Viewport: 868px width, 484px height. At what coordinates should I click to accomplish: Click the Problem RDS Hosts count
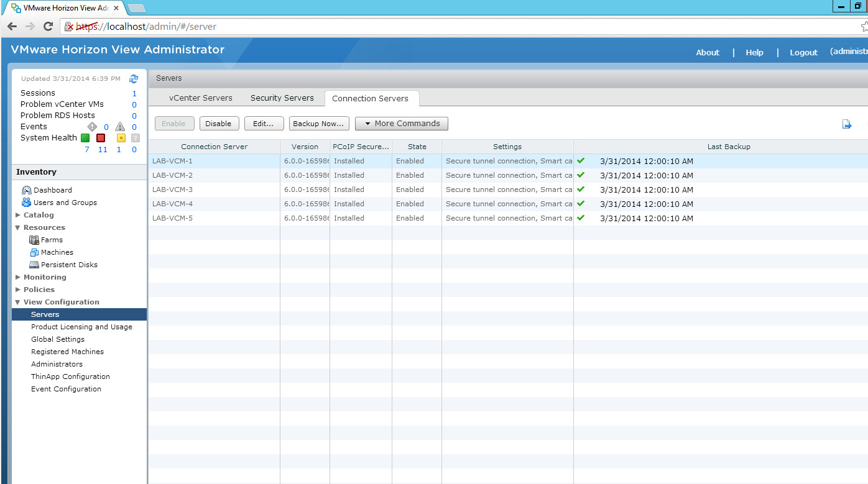pyautogui.click(x=134, y=116)
